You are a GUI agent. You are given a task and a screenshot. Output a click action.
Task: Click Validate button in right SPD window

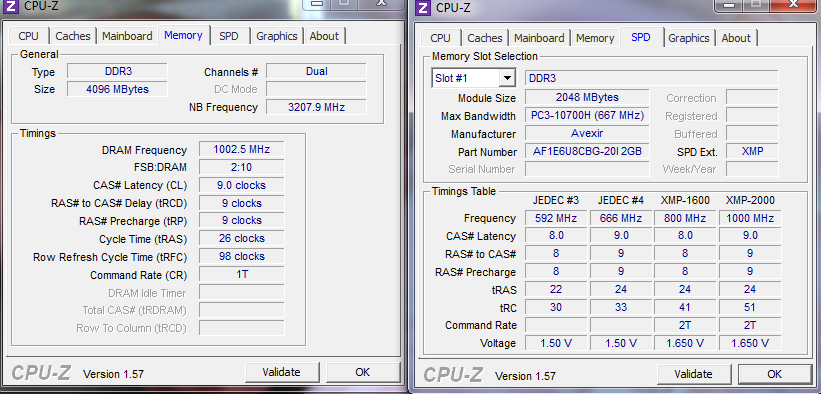693,374
